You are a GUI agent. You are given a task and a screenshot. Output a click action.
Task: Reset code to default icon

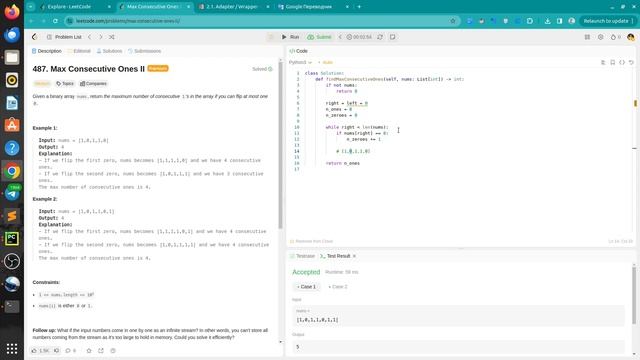[631, 62]
